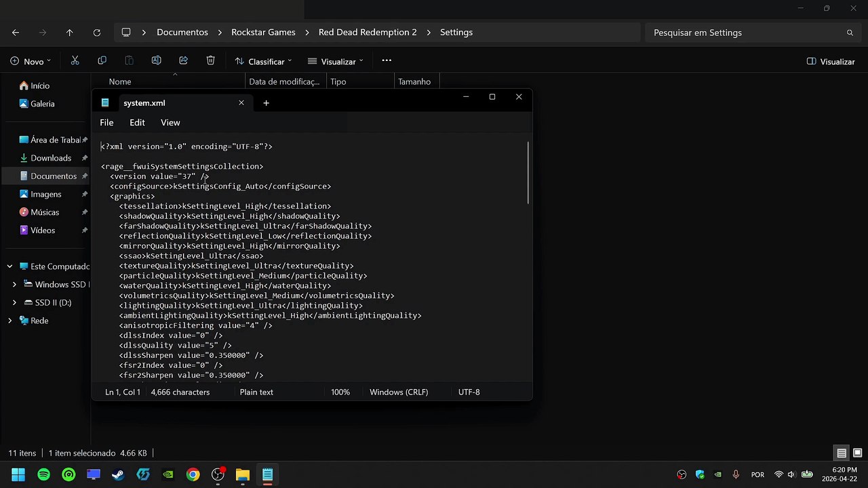868x488 pixels.
Task: Toggle the Visualizar preview pane button
Action: (830, 61)
